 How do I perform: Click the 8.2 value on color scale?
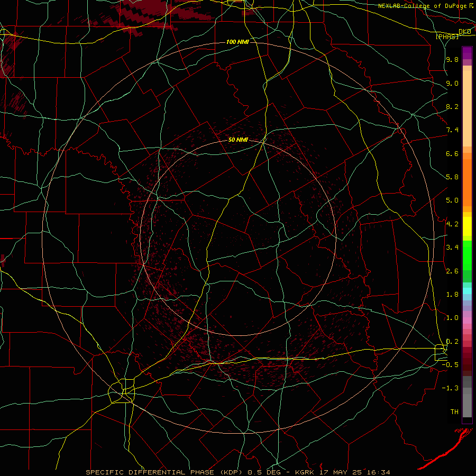(x=452, y=106)
